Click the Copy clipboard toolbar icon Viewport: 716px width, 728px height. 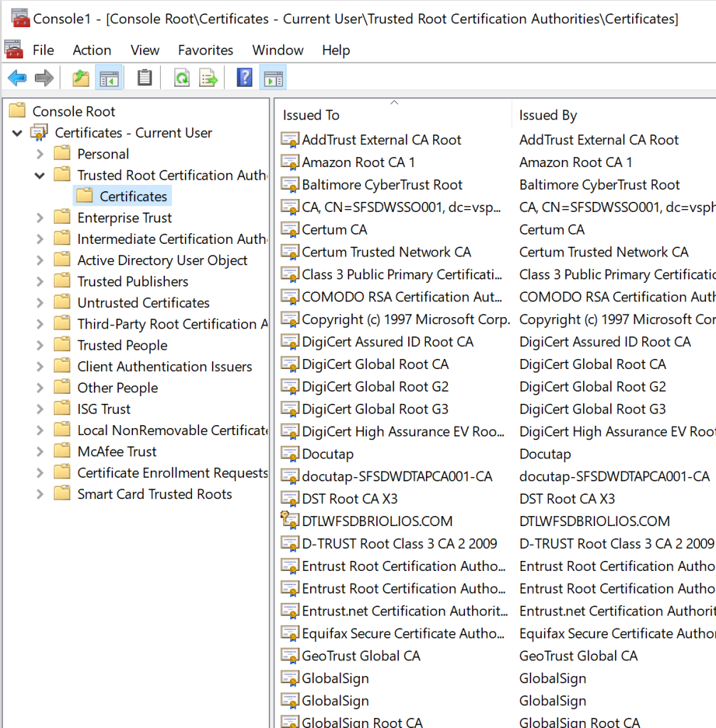pos(145,78)
